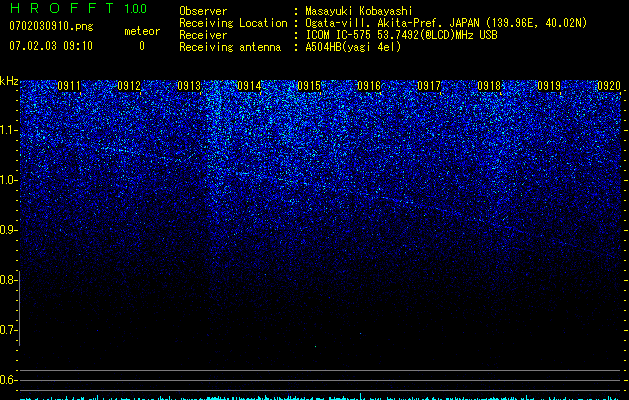Click the 0912 time marker
The image size is (629, 400).
click(x=129, y=86)
